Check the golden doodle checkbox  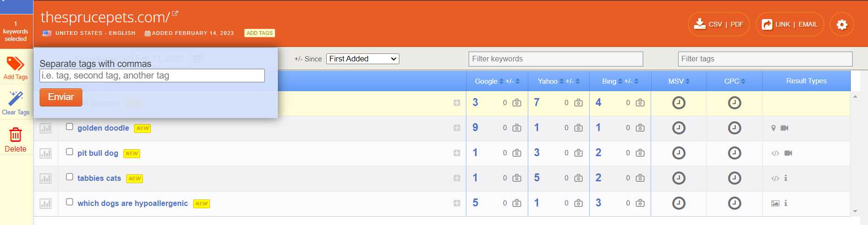69,126
